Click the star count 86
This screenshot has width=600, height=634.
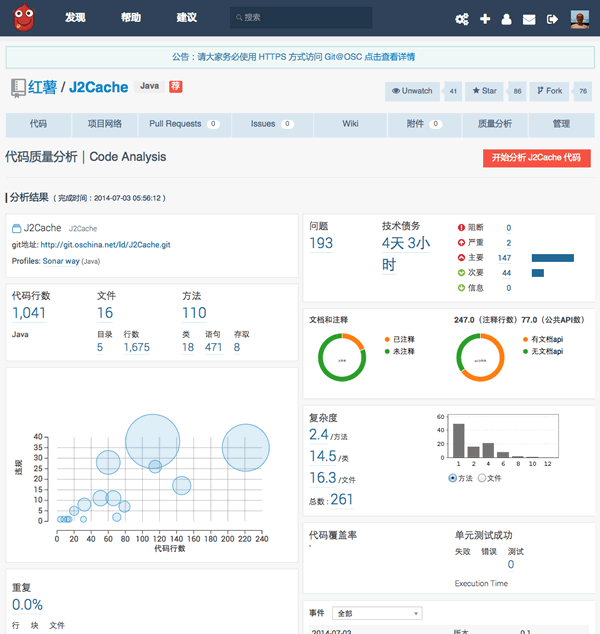tap(518, 91)
